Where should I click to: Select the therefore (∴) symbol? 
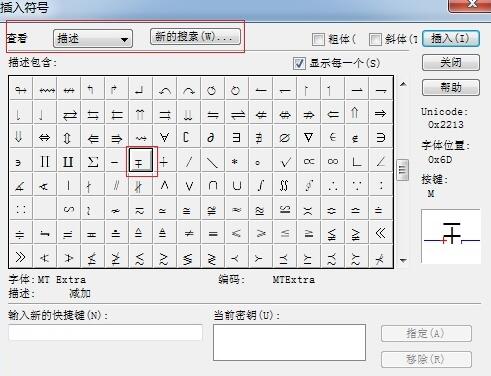point(332,185)
